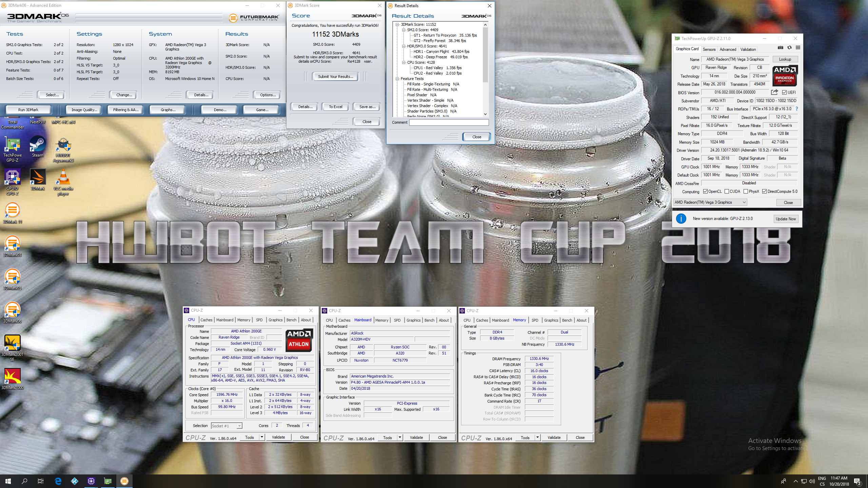
Task: Toggle the DirectCompute 5.0 checkbox
Action: [x=765, y=191]
